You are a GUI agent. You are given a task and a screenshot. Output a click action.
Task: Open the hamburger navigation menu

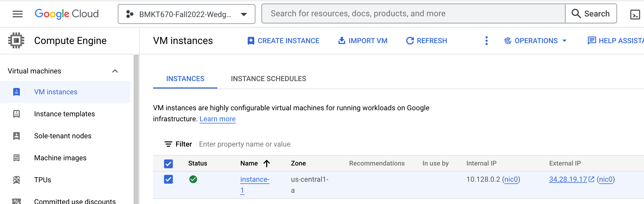point(18,14)
